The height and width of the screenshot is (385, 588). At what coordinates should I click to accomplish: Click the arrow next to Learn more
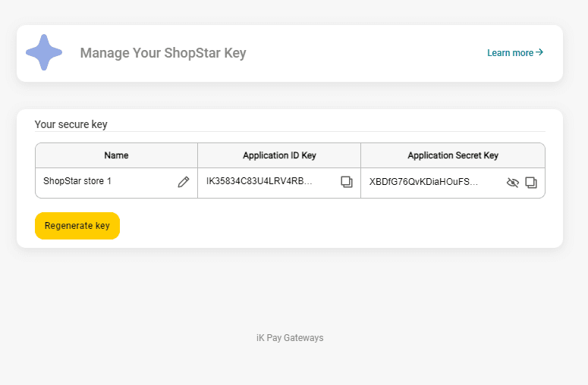click(539, 52)
